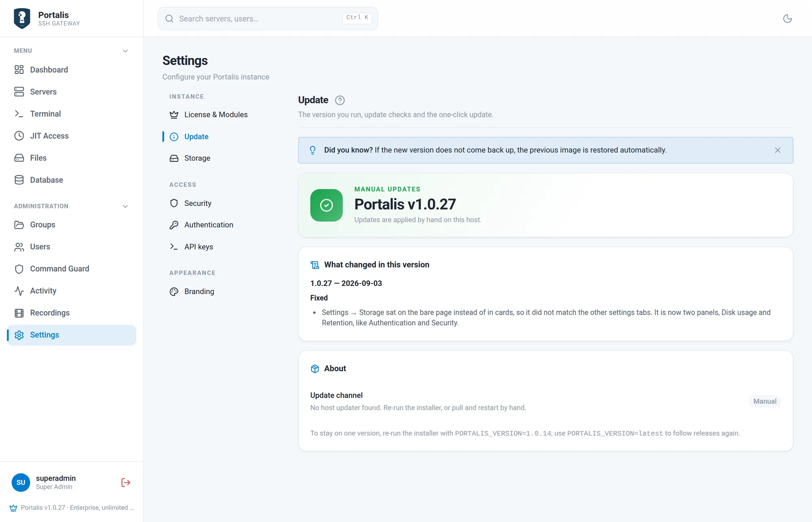
Task: Open the Activity page
Action: (71, 291)
